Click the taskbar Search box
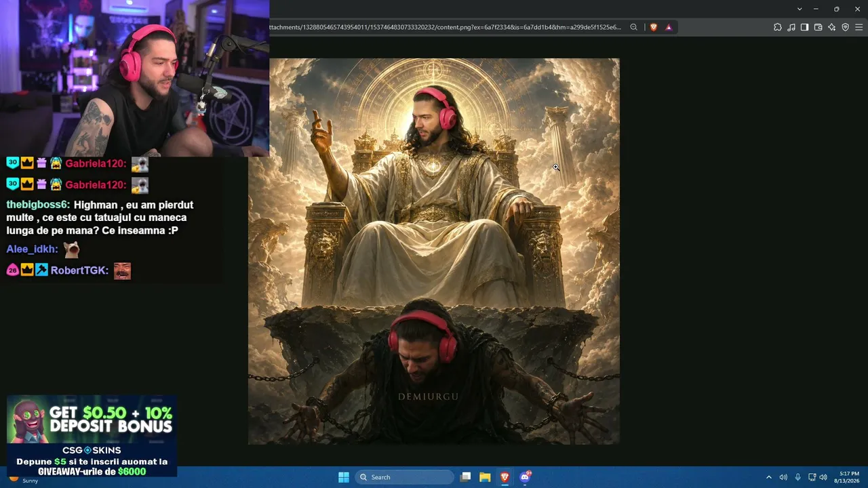The height and width of the screenshot is (488, 868). pos(405,477)
